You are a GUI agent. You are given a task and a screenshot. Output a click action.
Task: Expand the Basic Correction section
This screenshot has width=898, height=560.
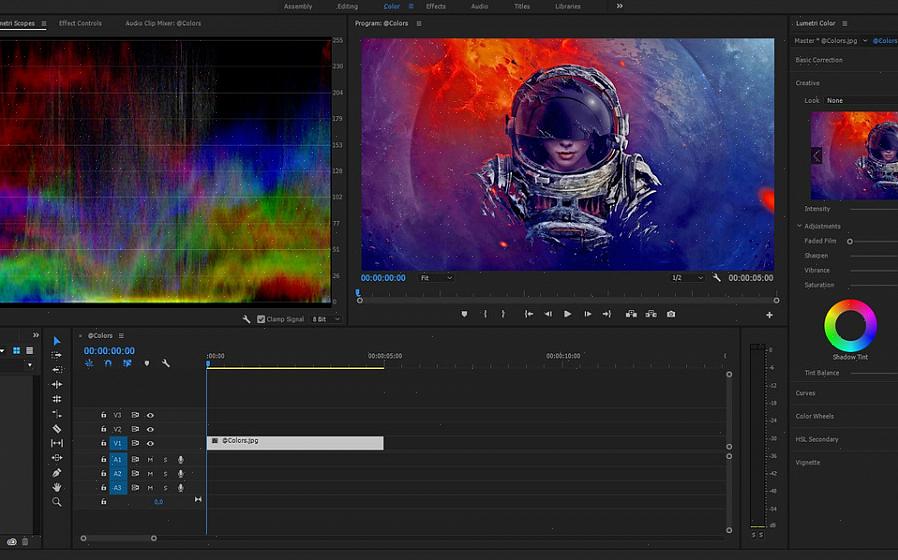click(819, 60)
